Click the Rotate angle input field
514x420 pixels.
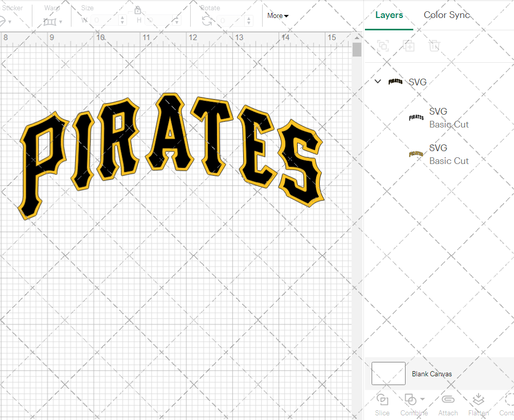pos(230,21)
